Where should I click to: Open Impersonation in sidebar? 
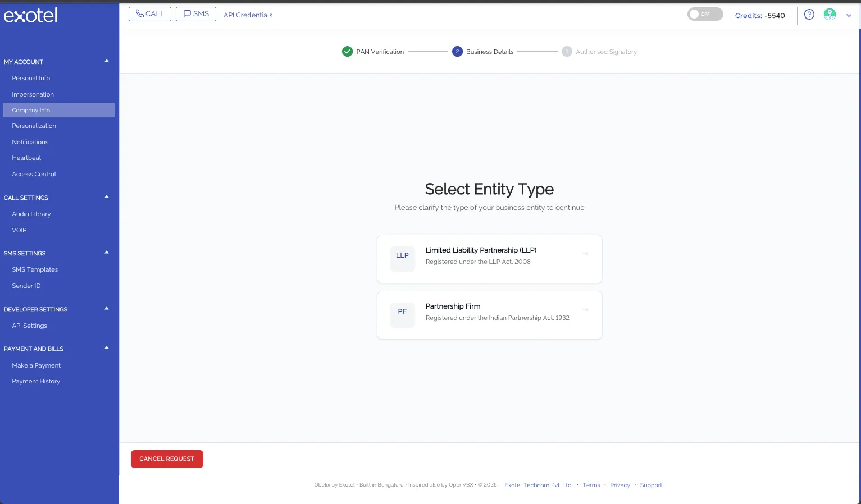tap(33, 94)
